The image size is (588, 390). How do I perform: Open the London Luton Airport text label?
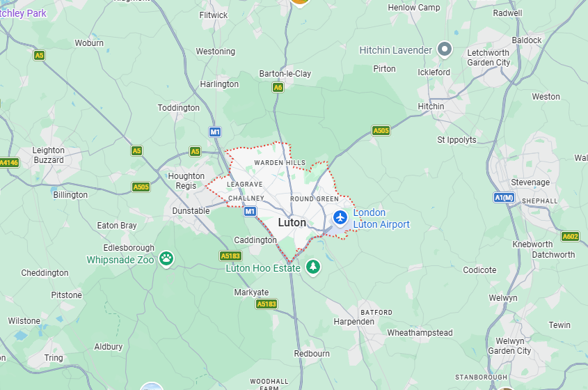(381, 219)
